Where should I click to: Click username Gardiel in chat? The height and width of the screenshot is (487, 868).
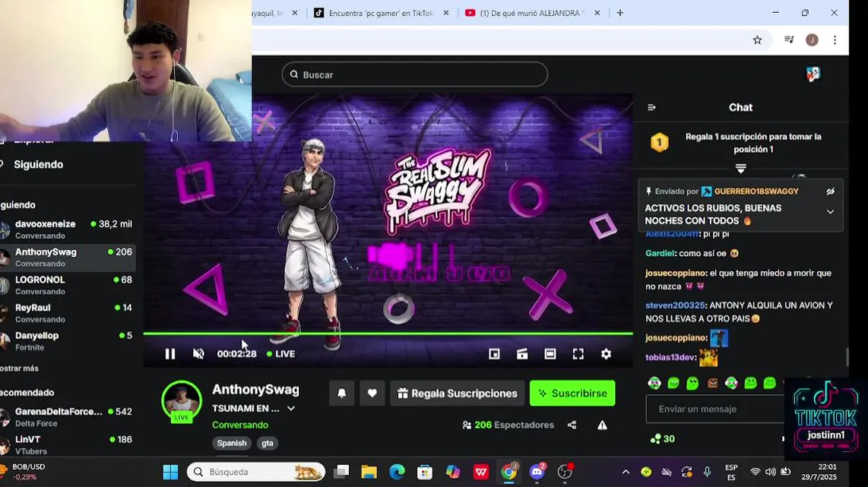coord(660,254)
